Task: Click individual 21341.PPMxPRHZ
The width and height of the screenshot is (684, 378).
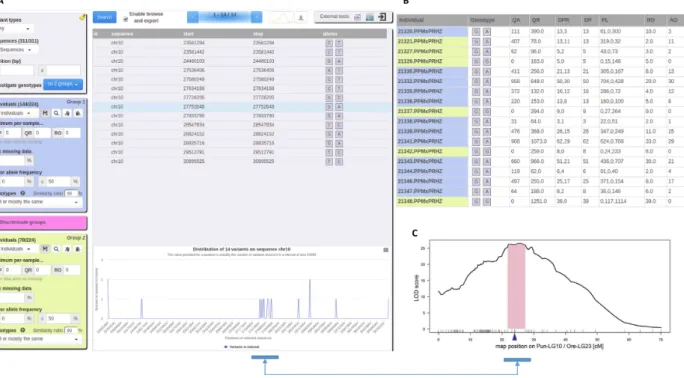Action: (420, 141)
